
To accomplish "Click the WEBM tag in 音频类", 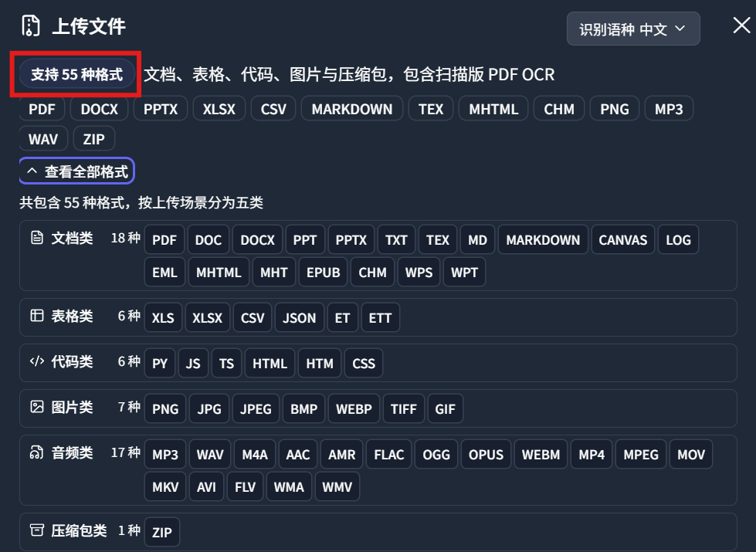I will (x=541, y=454).
